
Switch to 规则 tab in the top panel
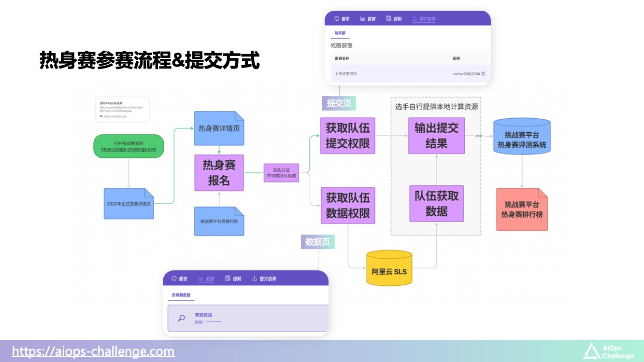[394, 19]
